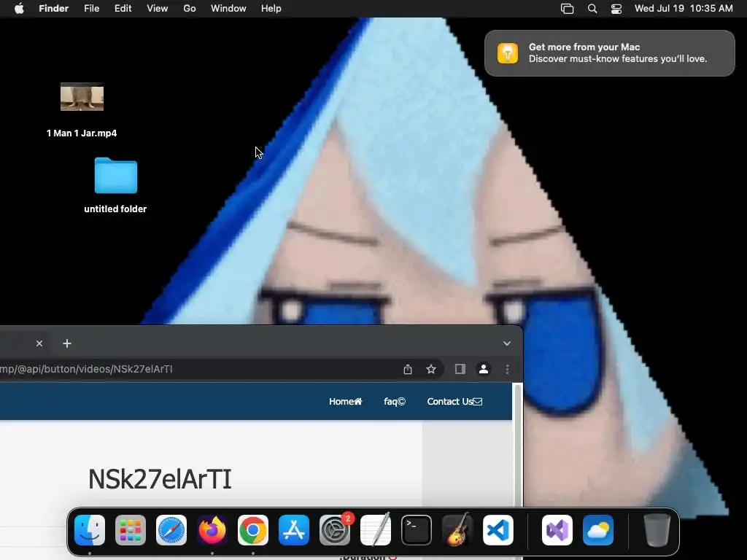Viewport: 747px width, 560px height.
Task: Select the untitled folder on desktop
Action: pyautogui.click(x=115, y=184)
